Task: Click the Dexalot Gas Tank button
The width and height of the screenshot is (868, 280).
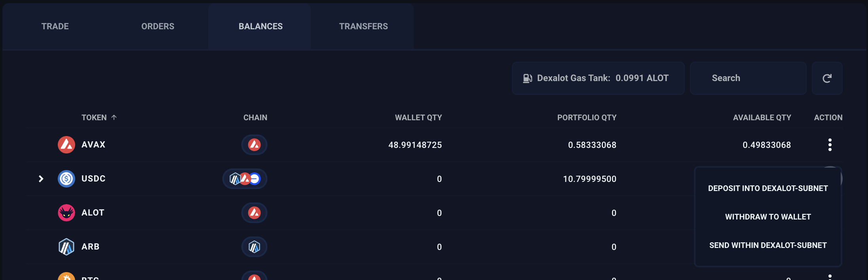Action: click(x=598, y=78)
